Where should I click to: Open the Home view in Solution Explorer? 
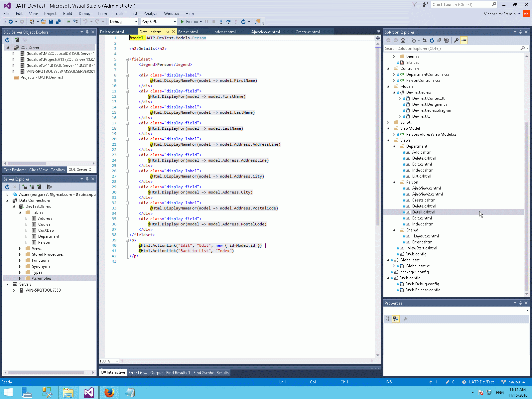pos(403,40)
